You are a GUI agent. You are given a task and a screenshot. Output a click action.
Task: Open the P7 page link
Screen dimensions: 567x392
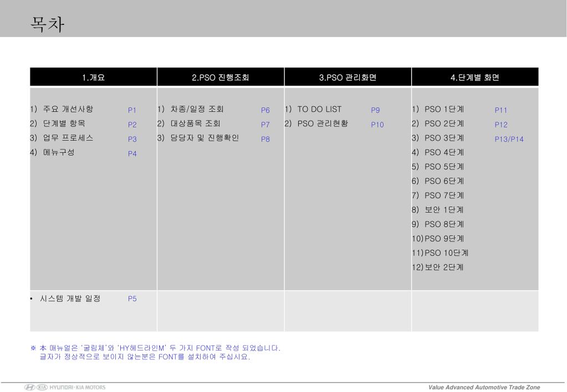(x=265, y=124)
